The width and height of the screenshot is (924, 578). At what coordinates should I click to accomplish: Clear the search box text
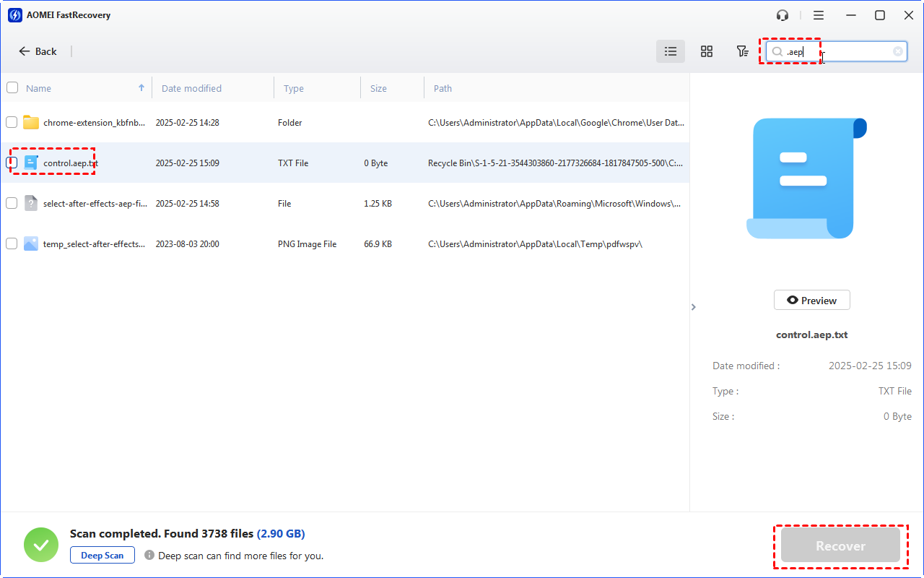point(898,51)
